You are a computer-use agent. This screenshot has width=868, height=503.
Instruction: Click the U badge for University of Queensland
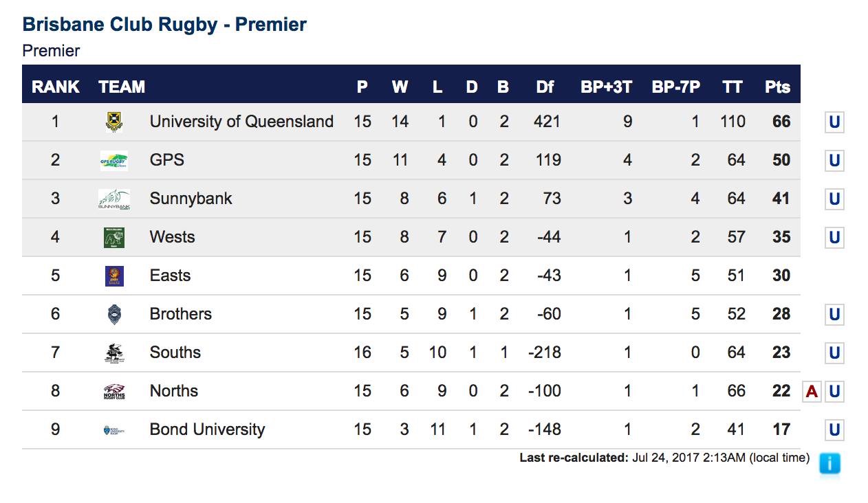(834, 122)
